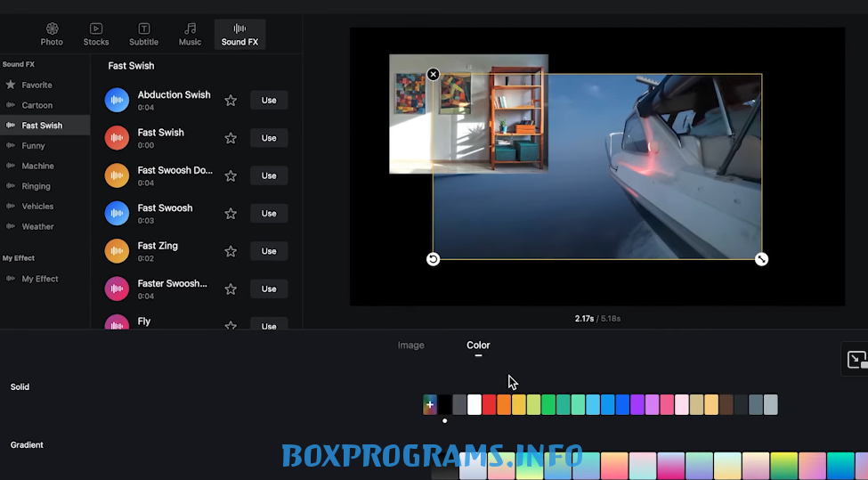Image resolution: width=868 pixels, height=480 pixels.
Task: Click the Fast Swish orange waveform icon
Action: tap(117, 138)
